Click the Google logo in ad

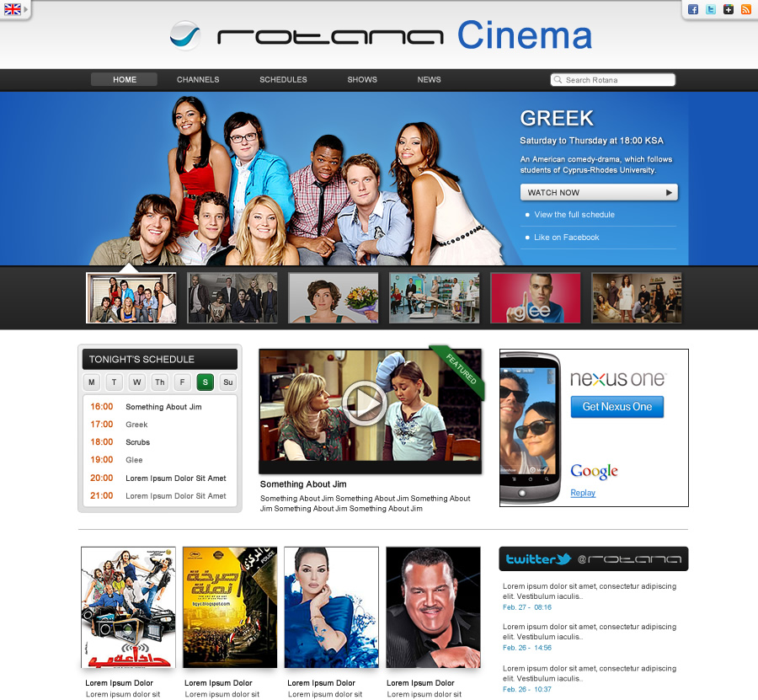[x=594, y=471]
